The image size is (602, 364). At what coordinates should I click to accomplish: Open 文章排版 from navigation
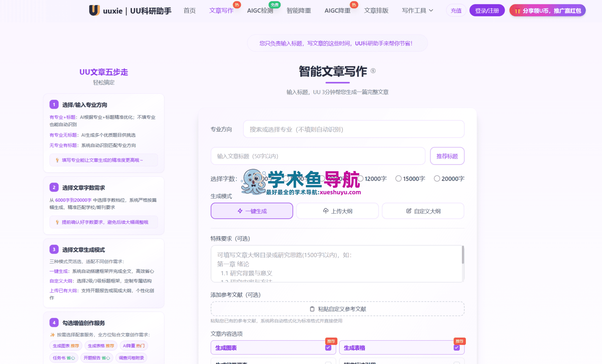[x=376, y=11]
